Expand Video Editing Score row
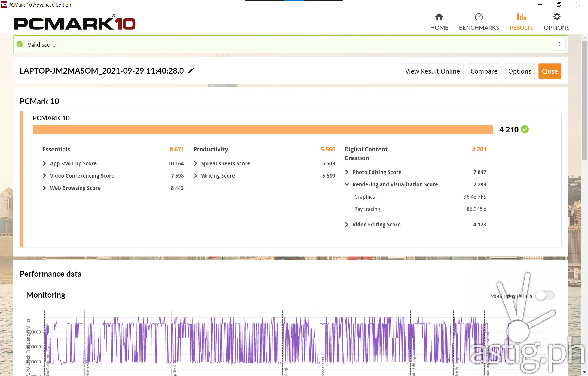588x376 pixels. pos(347,225)
